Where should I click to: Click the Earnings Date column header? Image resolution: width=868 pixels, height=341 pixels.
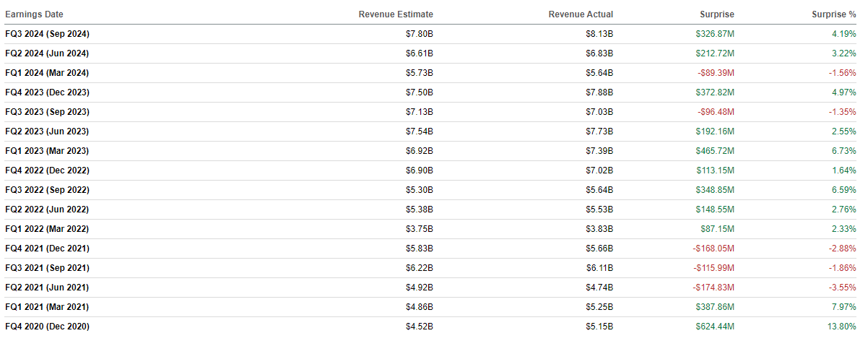point(35,14)
